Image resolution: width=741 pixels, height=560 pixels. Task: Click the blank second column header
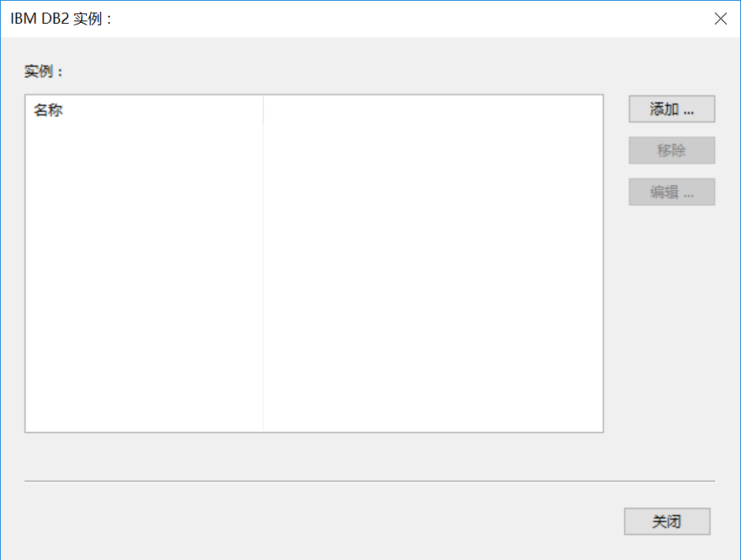[433, 110]
